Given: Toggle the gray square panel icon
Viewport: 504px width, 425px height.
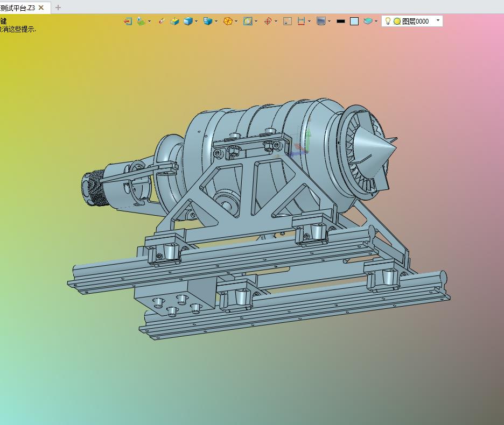Looking at the screenshot, I should coord(288,22).
